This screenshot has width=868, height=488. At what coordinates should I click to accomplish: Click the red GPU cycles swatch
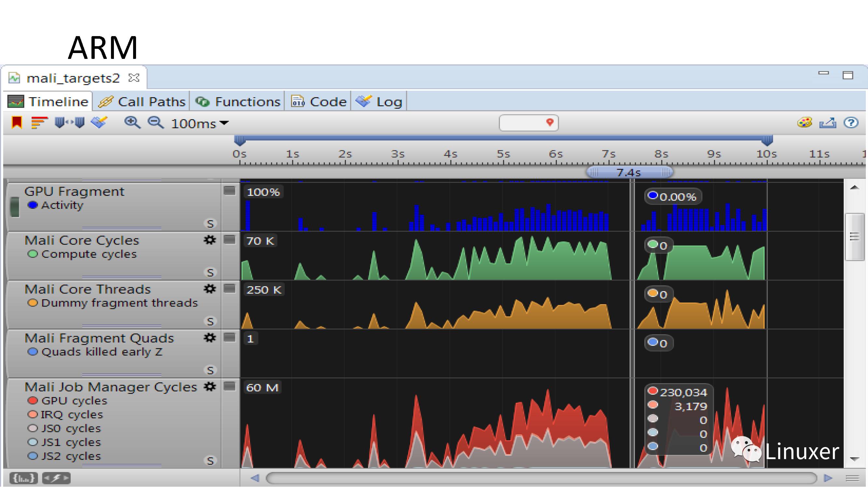[x=33, y=400]
